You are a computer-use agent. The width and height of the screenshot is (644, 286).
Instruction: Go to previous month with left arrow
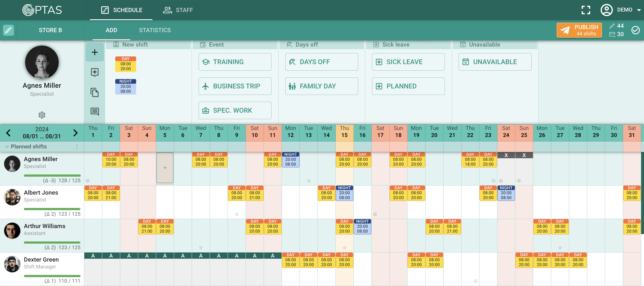[8, 133]
